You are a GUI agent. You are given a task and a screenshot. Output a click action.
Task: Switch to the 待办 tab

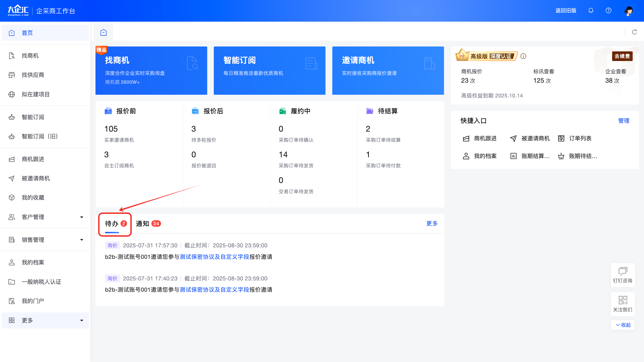click(116, 224)
